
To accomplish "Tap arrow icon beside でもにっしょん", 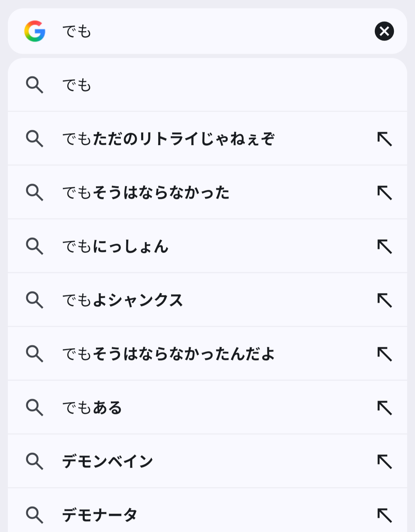I will click(385, 246).
